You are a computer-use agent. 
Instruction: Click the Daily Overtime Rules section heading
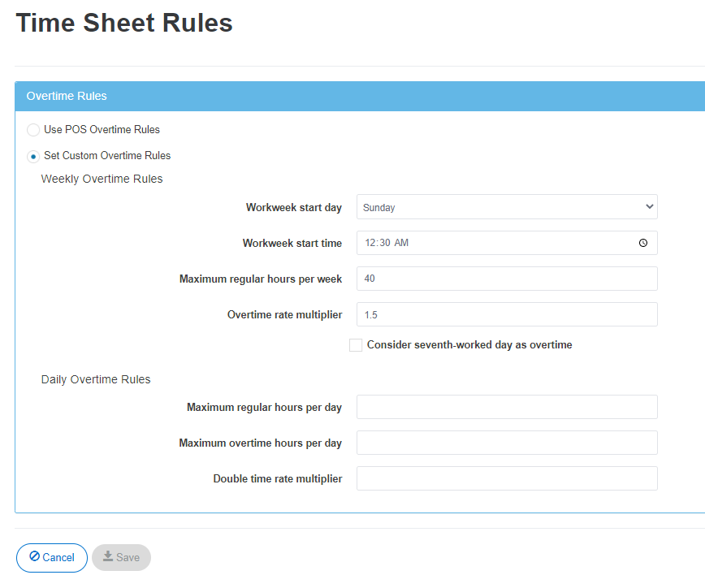tap(96, 379)
